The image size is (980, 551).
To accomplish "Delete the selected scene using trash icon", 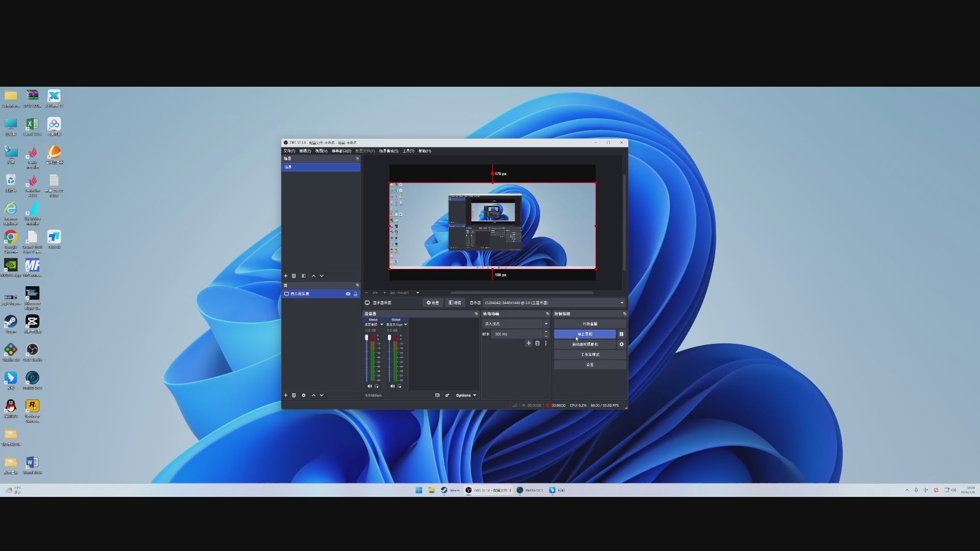I will click(x=294, y=276).
